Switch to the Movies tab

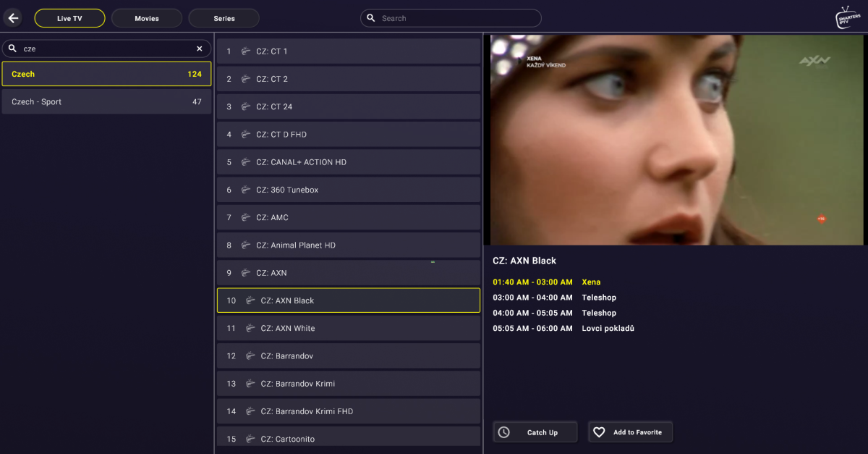tap(147, 18)
